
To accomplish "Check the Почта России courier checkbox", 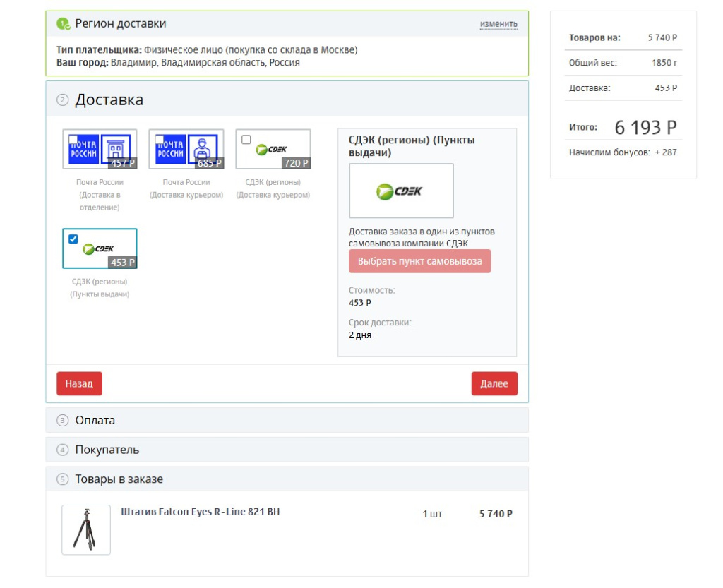I will click(160, 140).
